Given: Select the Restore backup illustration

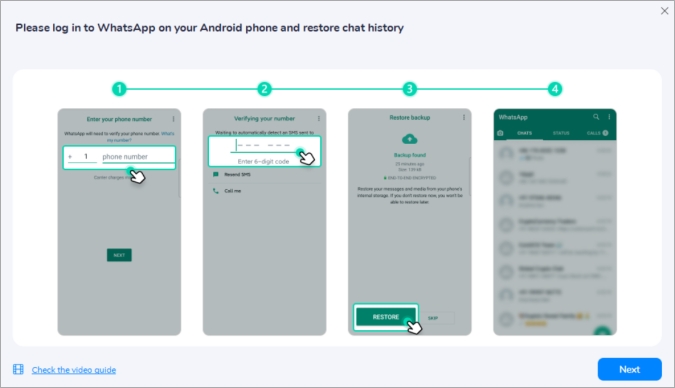Looking at the screenshot, I should pyautogui.click(x=409, y=222).
